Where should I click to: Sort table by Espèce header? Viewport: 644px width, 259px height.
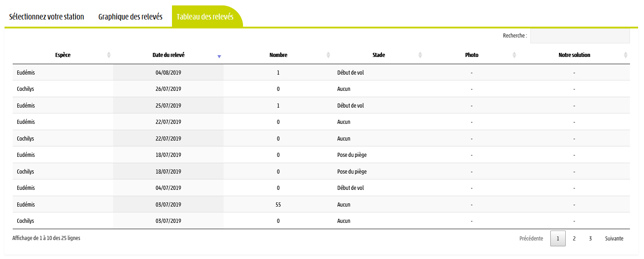pyautogui.click(x=63, y=55)
